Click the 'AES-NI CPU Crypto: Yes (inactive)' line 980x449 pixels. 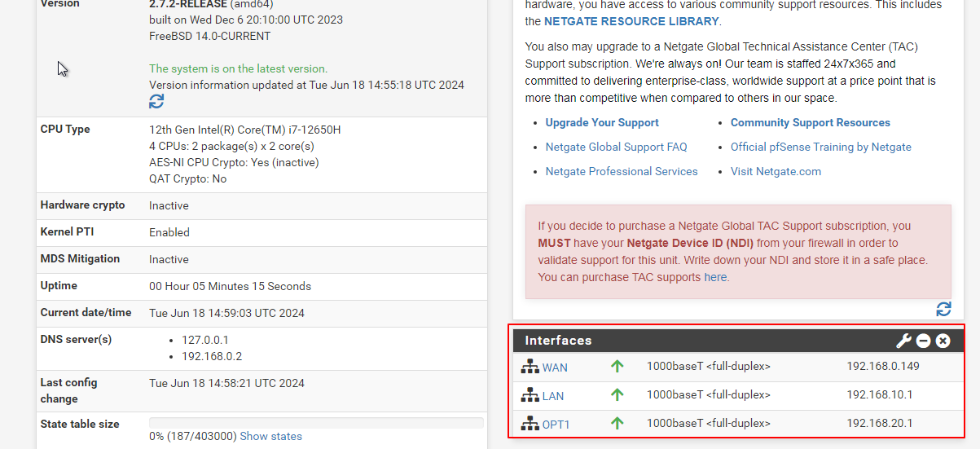(234, 162)
